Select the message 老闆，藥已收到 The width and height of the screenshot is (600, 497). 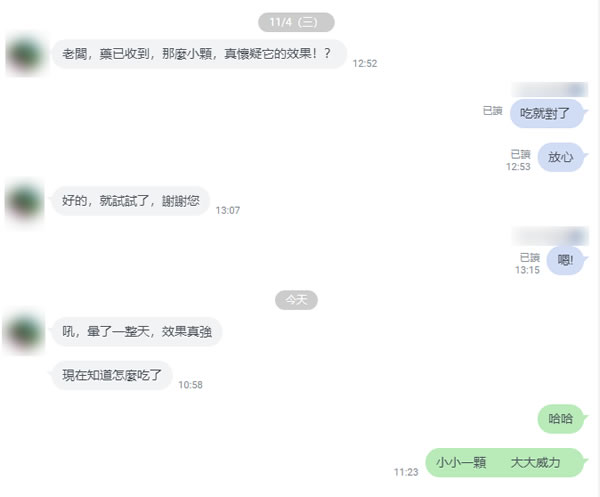coord(199,54)
